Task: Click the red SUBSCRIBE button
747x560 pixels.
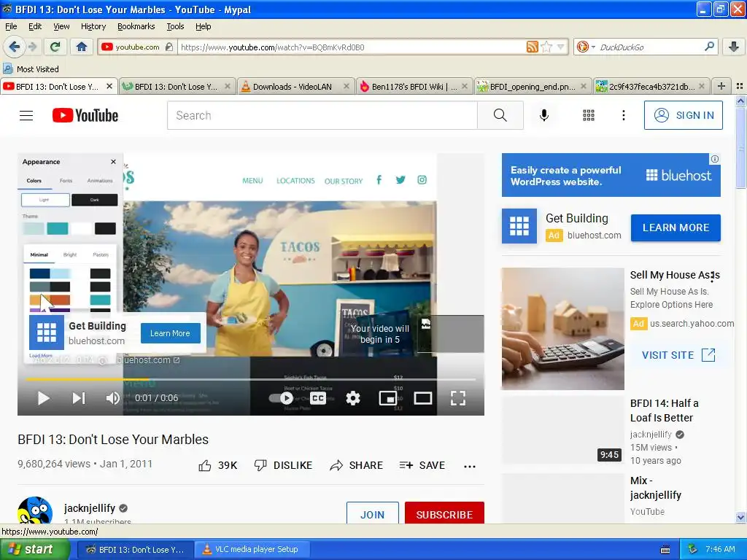Action: pos(444,514)
